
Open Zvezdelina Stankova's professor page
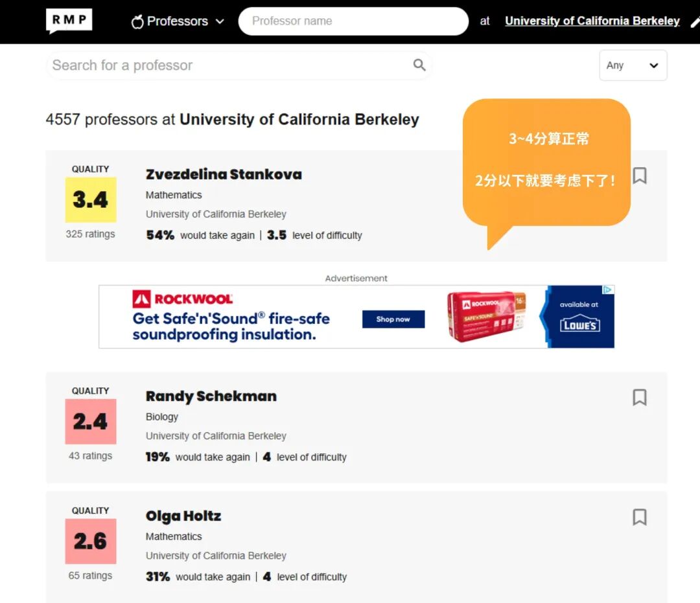224,174
